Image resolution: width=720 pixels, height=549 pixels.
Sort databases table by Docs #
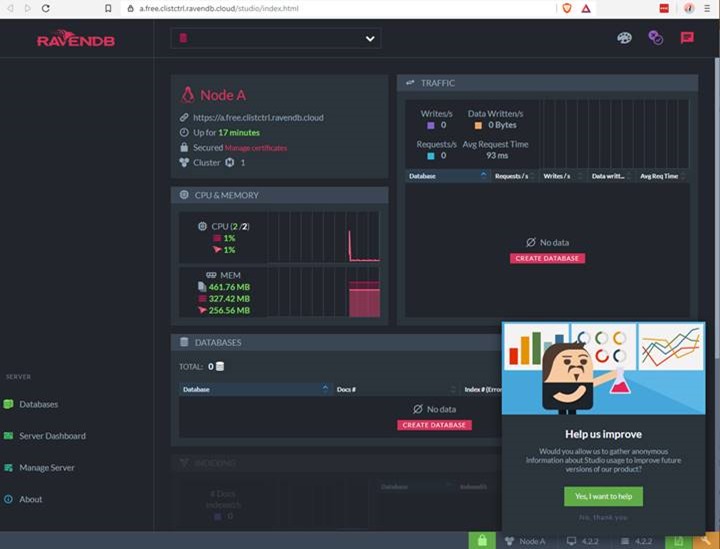coord(396,389)
